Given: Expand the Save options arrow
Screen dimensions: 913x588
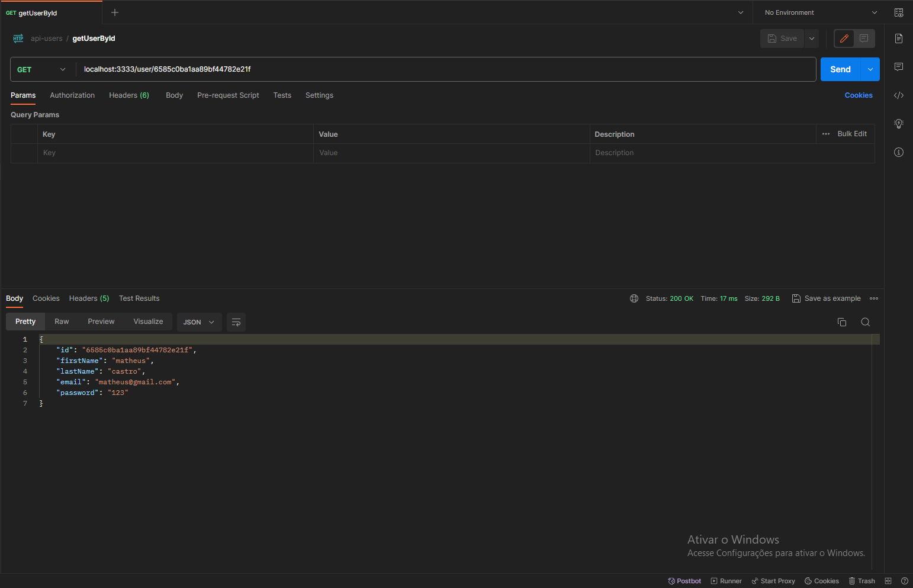Looking at the screenshot, I should coord(812,38).
